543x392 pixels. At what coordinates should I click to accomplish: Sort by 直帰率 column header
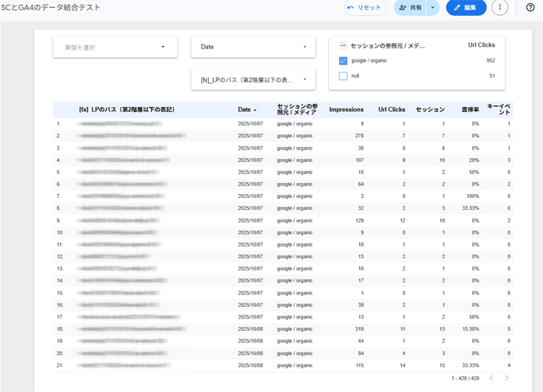click(x=470, y=109)
